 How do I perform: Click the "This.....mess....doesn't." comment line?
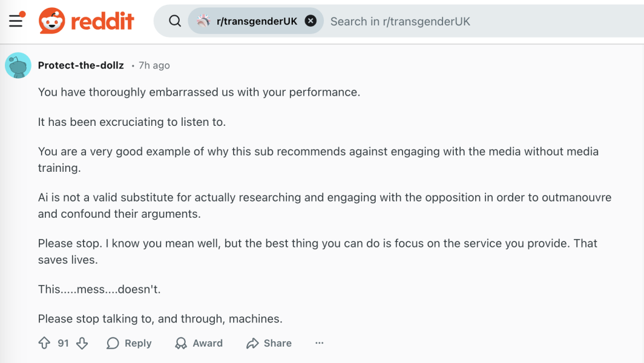(x=99, y=289)
